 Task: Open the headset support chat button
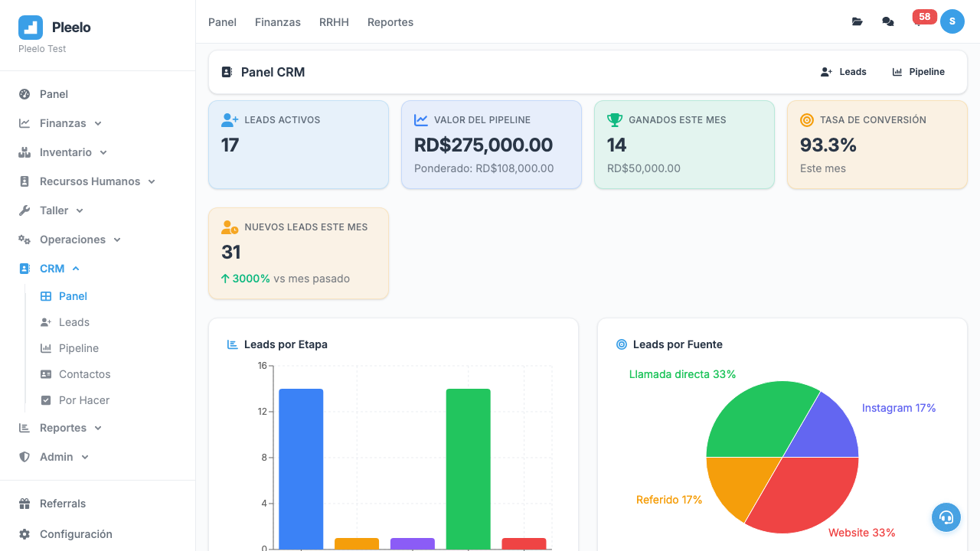tap(946, 517)
